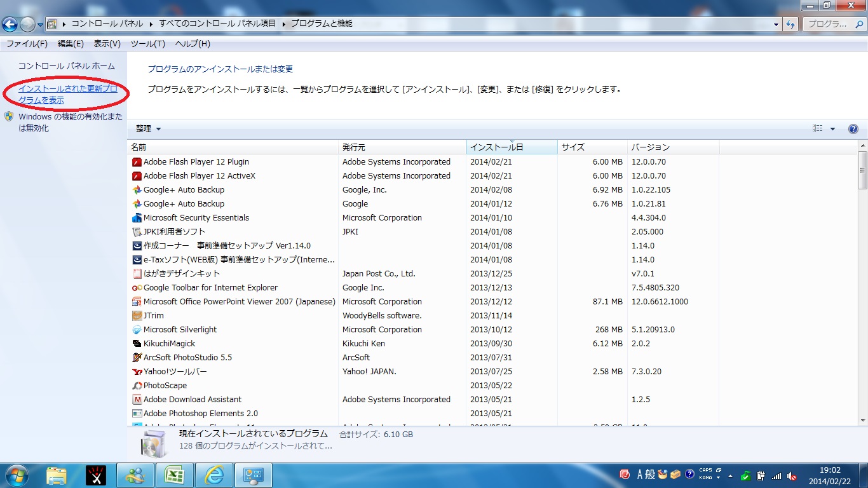Click publisher Japan Post Co., Ltd.
Image resolution: width=868 pixels, height=488 pixels.
pyautogui.click(x=379, y=274)
